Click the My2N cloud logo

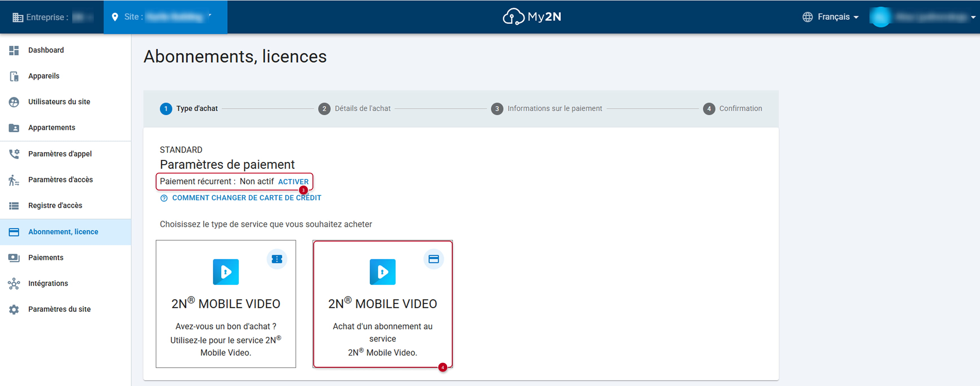point(532,17)
